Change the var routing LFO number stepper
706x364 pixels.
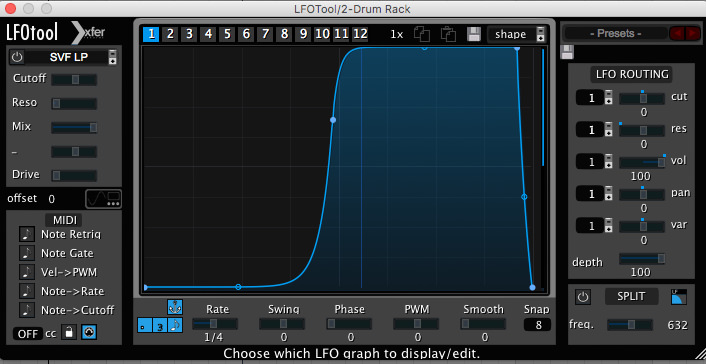[608, 225]
